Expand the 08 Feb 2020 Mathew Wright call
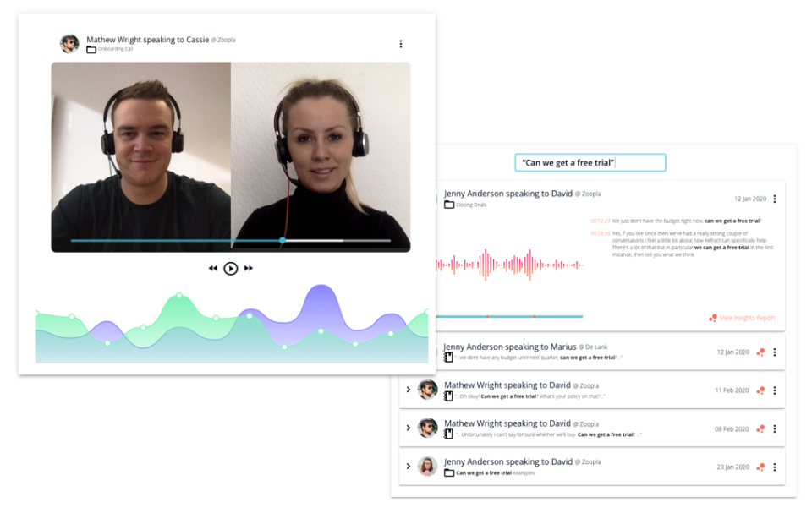 pos(408,428)
